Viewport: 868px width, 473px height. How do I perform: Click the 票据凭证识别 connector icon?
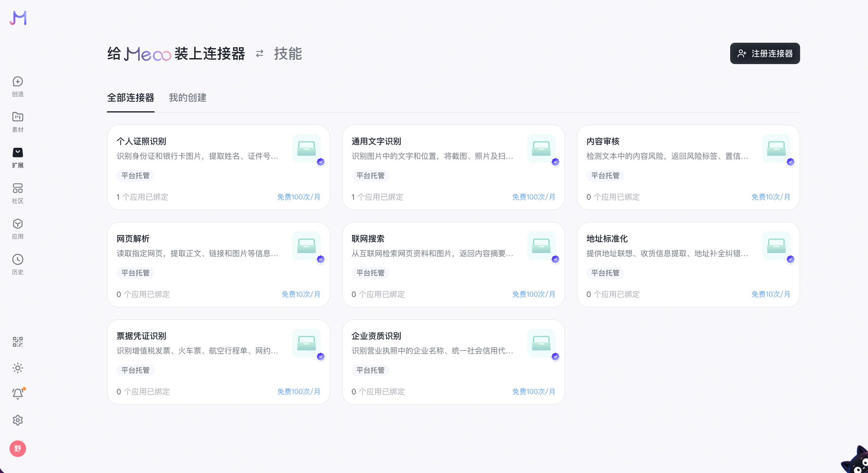point(307,343)
